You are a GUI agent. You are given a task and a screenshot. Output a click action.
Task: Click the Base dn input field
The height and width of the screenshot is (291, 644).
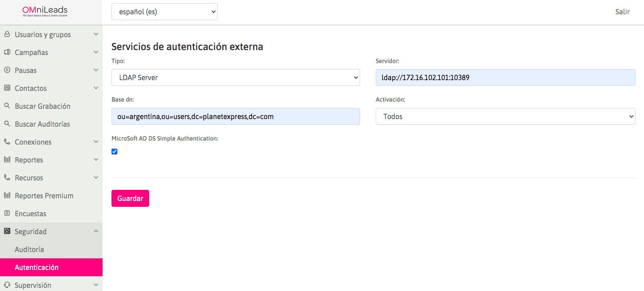236,116
